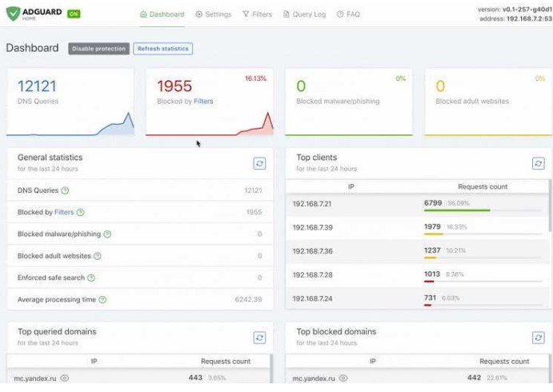Select client 192.168.7.24
Screen dimensions: 553x392
point(312,298)
